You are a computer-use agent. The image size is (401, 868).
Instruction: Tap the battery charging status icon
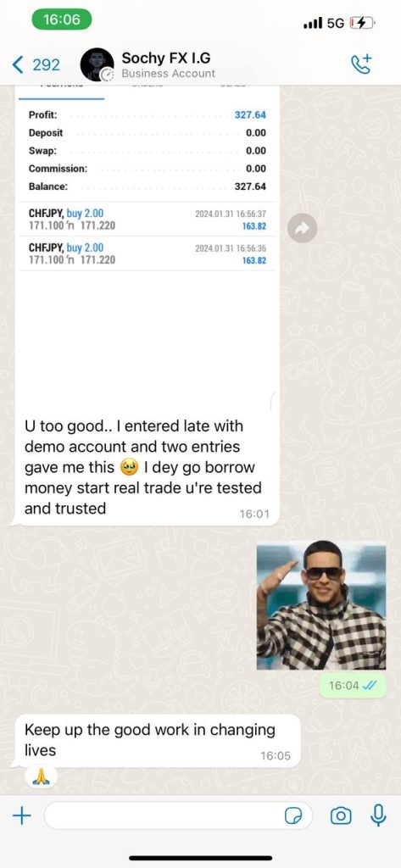pyautogui.click(x=362, y=23)
